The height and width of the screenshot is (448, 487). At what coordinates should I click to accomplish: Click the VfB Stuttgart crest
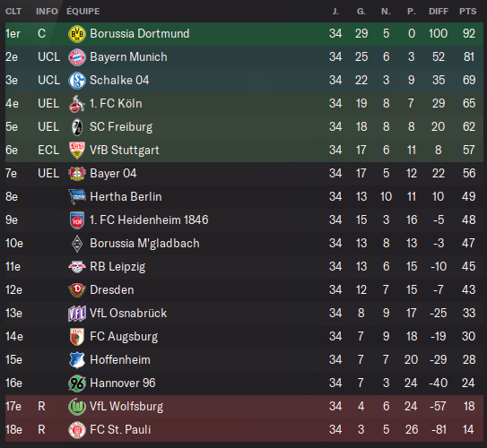77,151
